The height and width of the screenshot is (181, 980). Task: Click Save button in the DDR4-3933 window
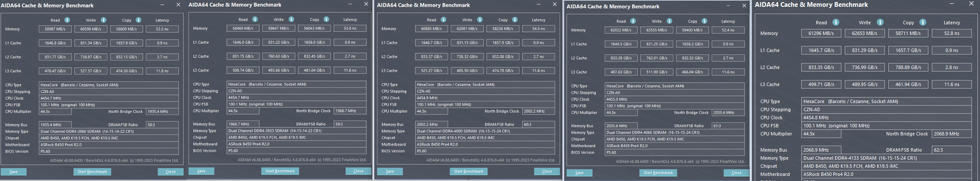(201, 171)
